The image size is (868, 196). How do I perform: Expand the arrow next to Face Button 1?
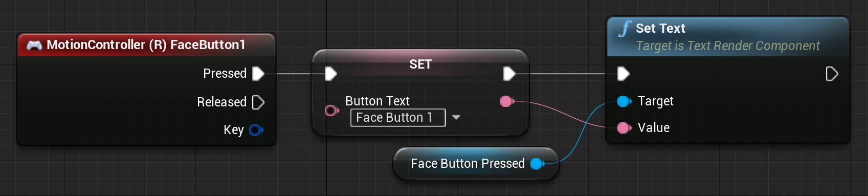[x=456, y=117]
